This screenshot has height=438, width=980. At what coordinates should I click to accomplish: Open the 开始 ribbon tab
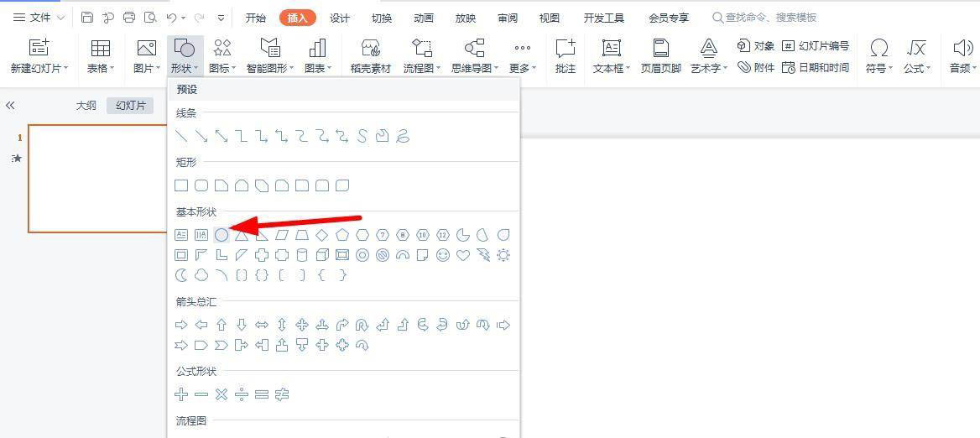256,18
